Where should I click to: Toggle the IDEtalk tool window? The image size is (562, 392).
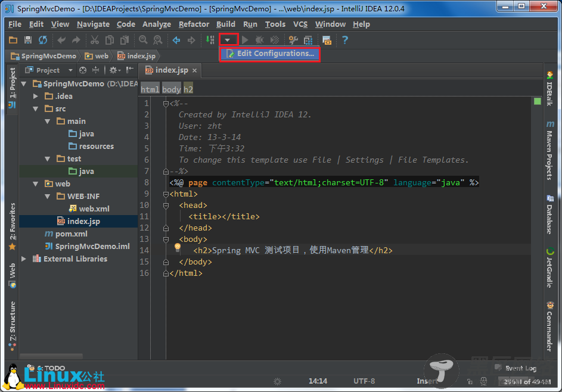pyautogui.click(x=549, y=89)
